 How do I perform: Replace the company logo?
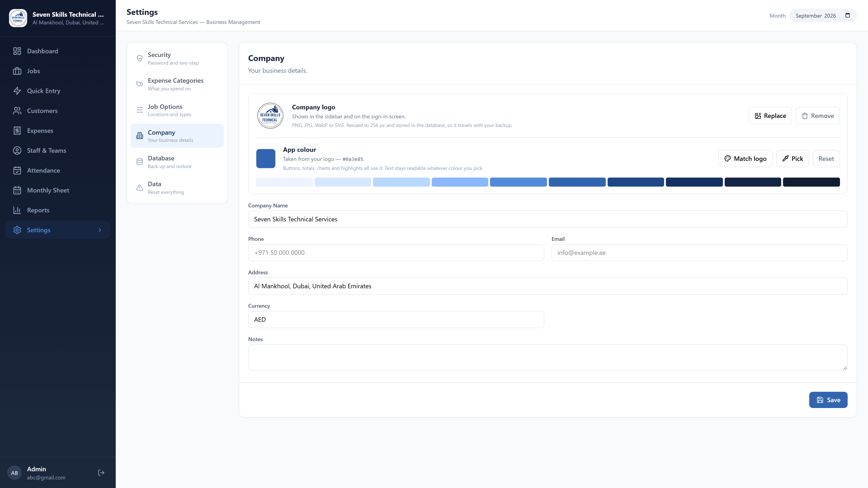(770, 116)
